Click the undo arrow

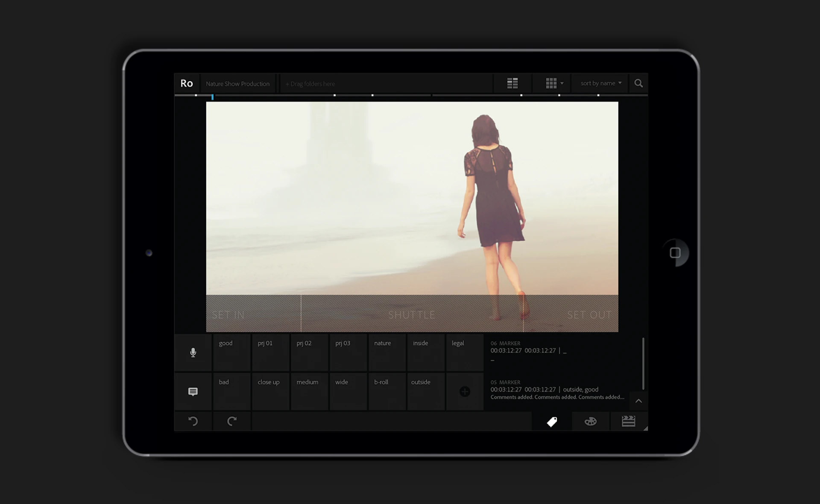click(x=193, y=422)
